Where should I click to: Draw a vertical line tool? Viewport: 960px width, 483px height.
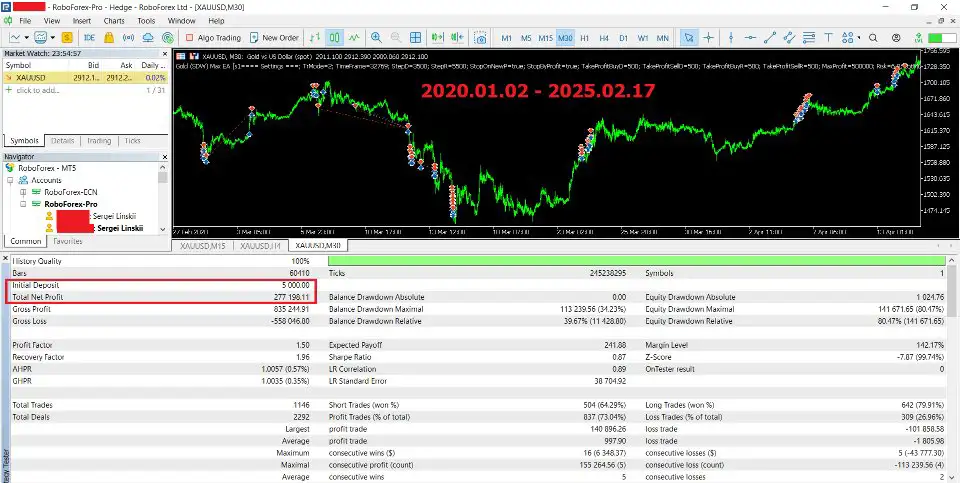[733, 38]
